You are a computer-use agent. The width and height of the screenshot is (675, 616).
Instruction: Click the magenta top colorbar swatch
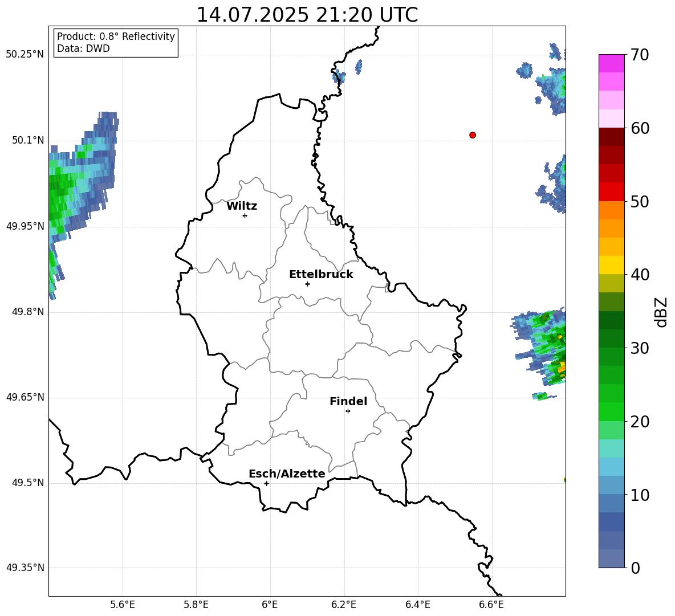[611, 64]
